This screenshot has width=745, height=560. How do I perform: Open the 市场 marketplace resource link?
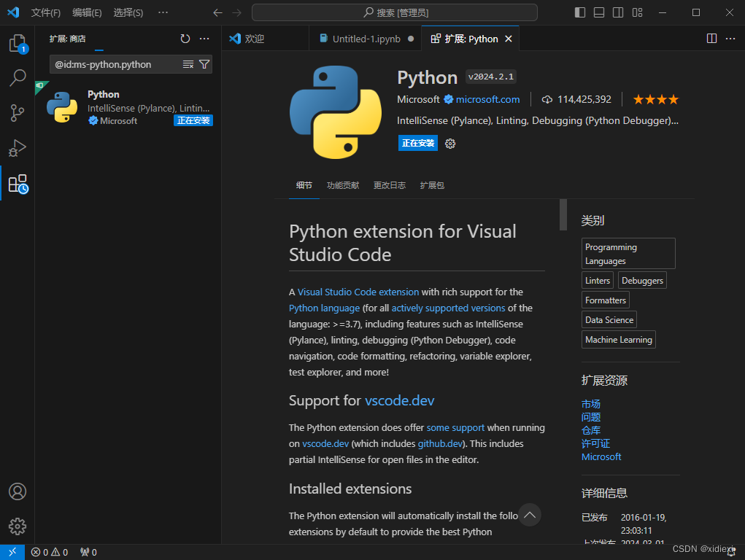pos(591,404)
